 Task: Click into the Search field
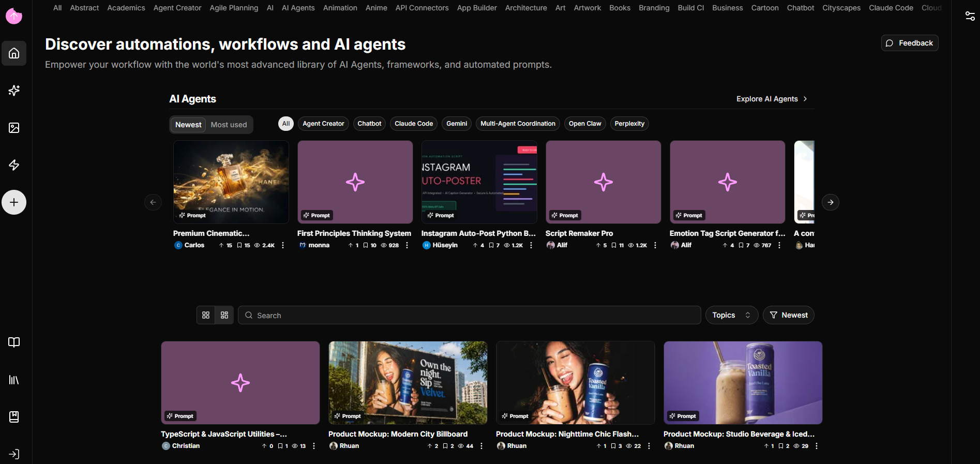[470, 315]
